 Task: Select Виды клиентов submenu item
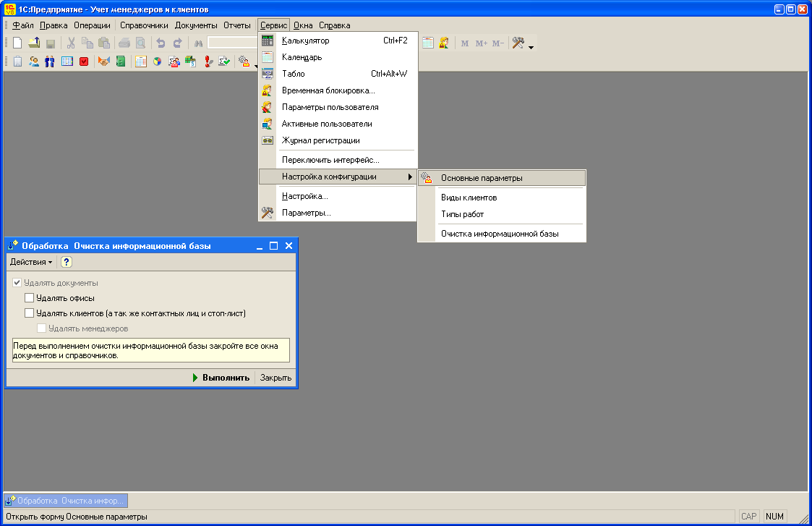502,198
